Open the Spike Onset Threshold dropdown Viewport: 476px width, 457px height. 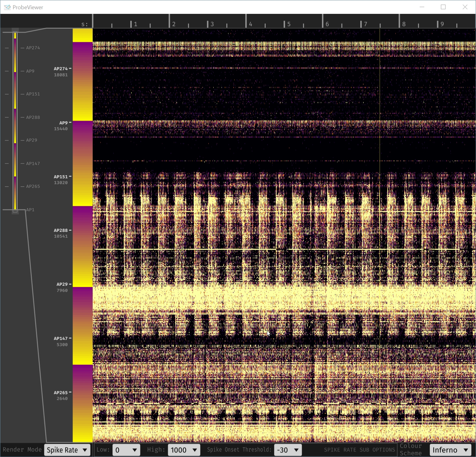coord(288,450)
